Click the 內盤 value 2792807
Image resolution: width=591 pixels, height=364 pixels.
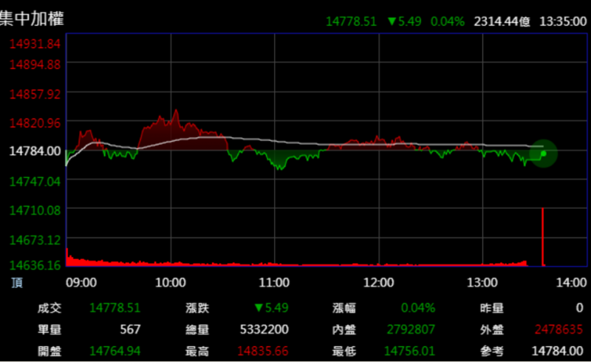(x=410, y=329)
